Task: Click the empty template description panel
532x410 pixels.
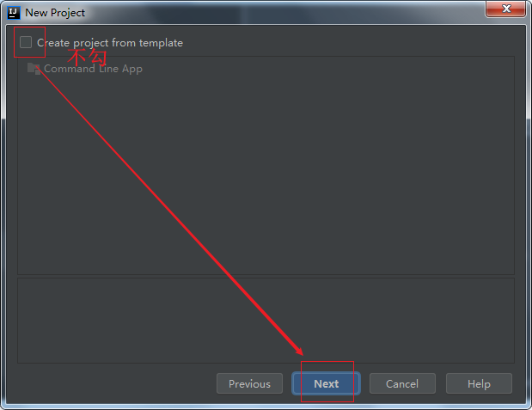Action: tap(266, 321)
